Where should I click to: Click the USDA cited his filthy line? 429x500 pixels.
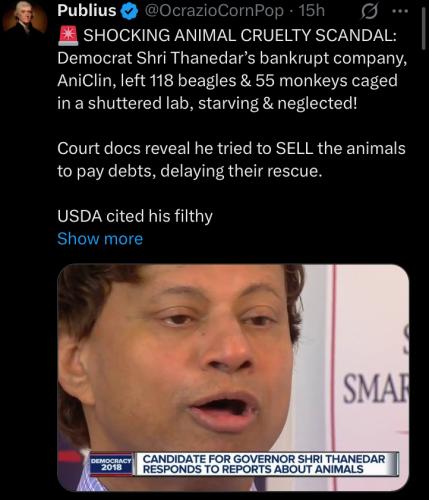[x=135, y=216]
